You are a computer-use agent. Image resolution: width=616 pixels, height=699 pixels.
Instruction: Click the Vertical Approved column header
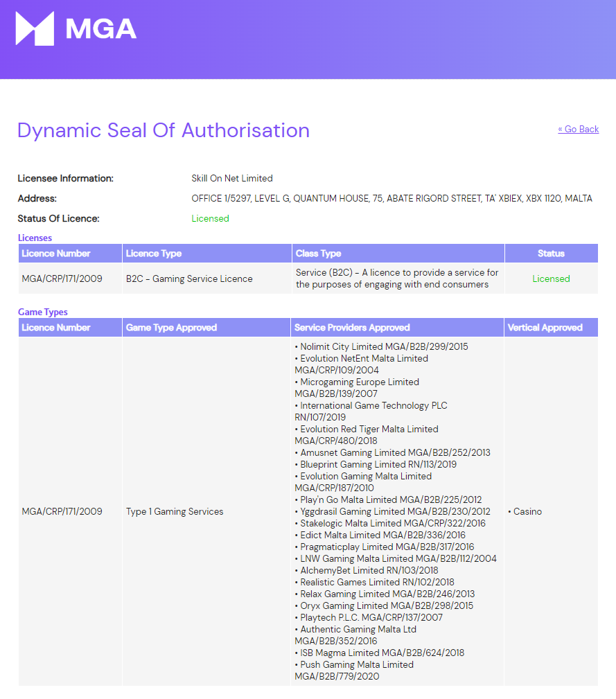coord(552,327)
